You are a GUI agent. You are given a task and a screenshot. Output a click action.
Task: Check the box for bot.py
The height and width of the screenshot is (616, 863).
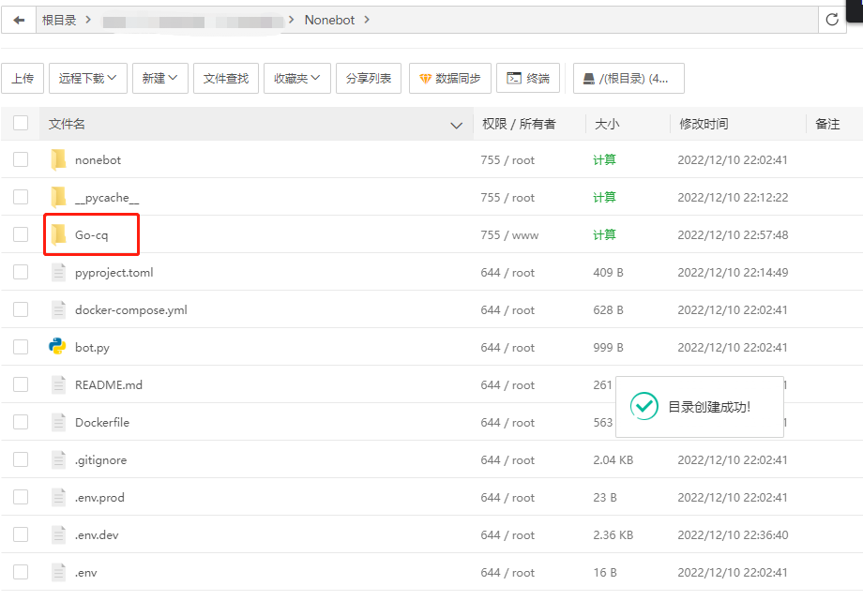[x=21, y=347]
